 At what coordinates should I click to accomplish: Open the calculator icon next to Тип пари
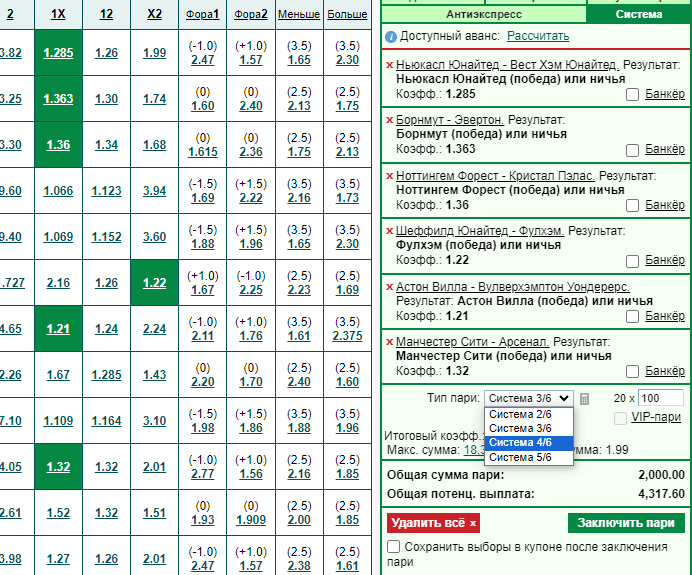[584, 399]
